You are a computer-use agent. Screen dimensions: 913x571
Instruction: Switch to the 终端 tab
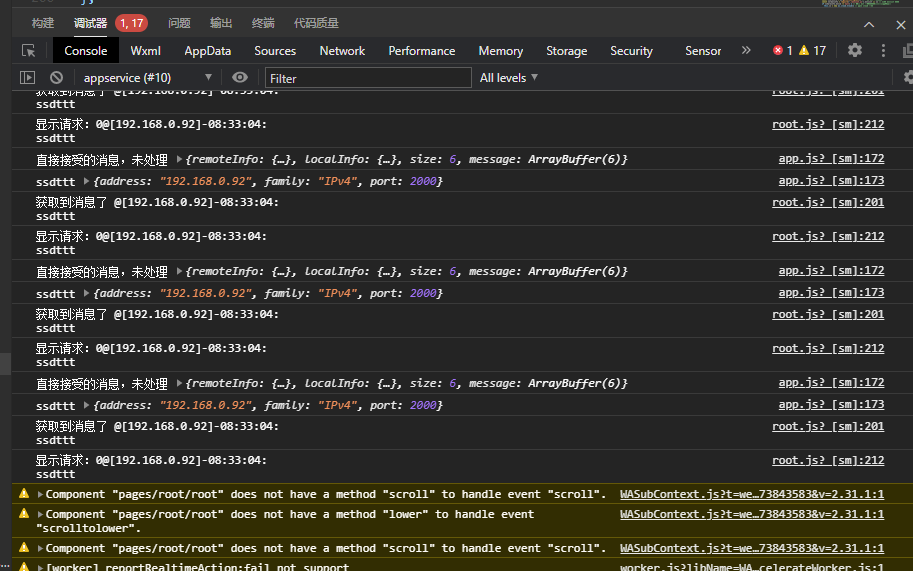tap(263, 23)
